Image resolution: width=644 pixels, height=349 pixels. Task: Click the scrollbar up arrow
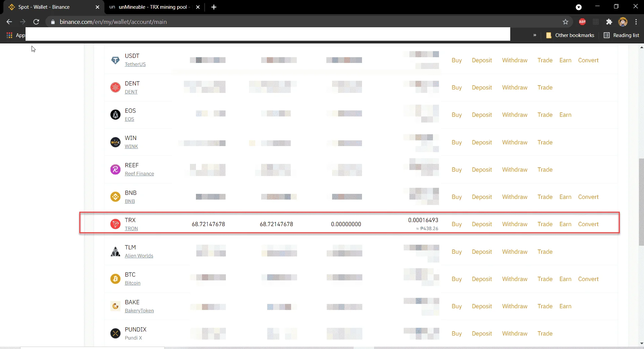pos(641,47)
